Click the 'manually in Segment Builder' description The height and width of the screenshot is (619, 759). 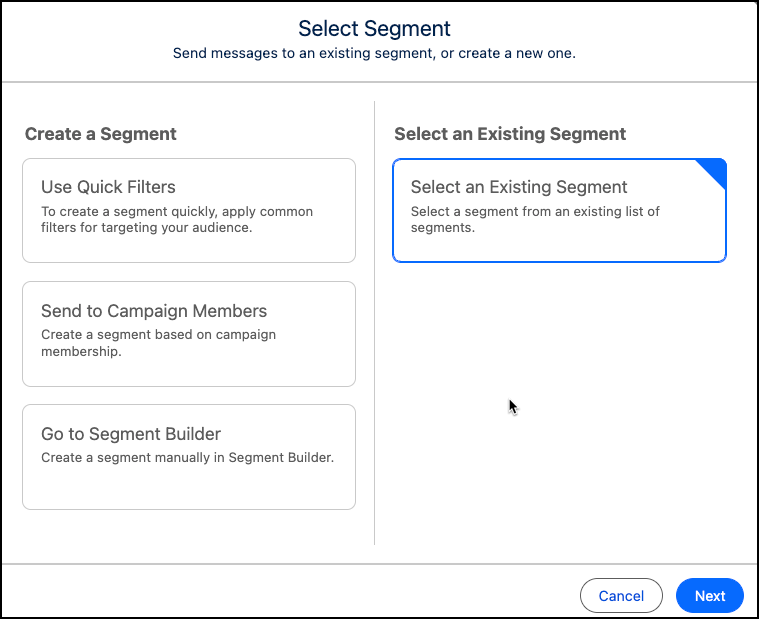pyautogui.click(x=187, y=458)
